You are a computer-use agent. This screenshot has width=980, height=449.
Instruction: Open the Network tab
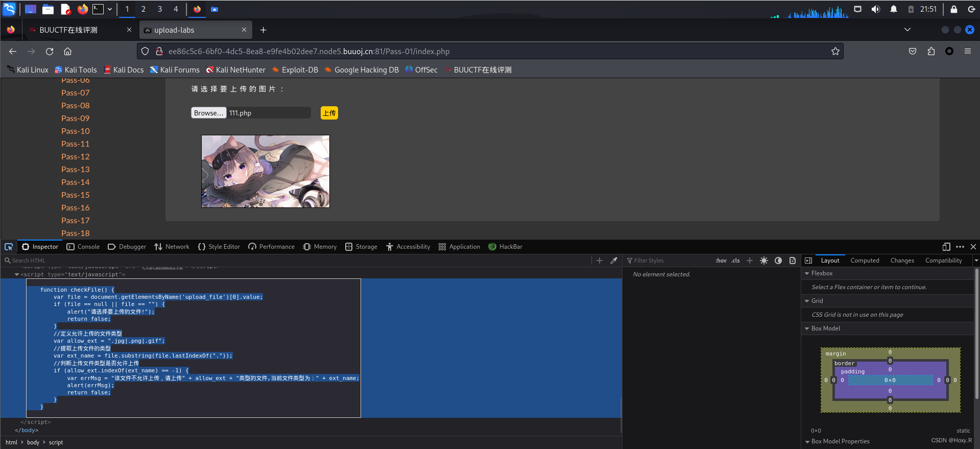(x=172, y=247)
